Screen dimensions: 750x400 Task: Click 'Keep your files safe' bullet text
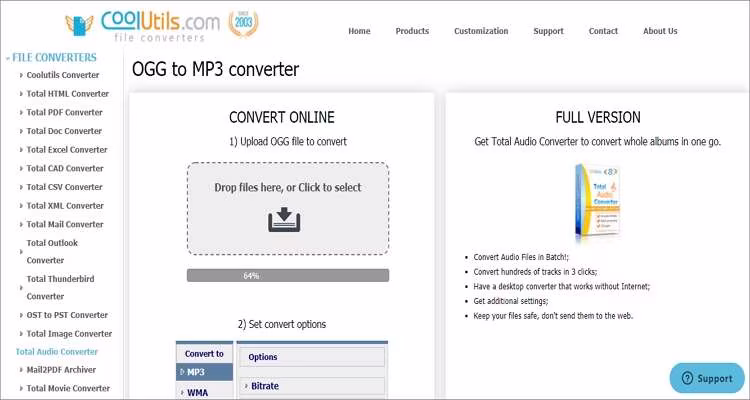[553, 316]
